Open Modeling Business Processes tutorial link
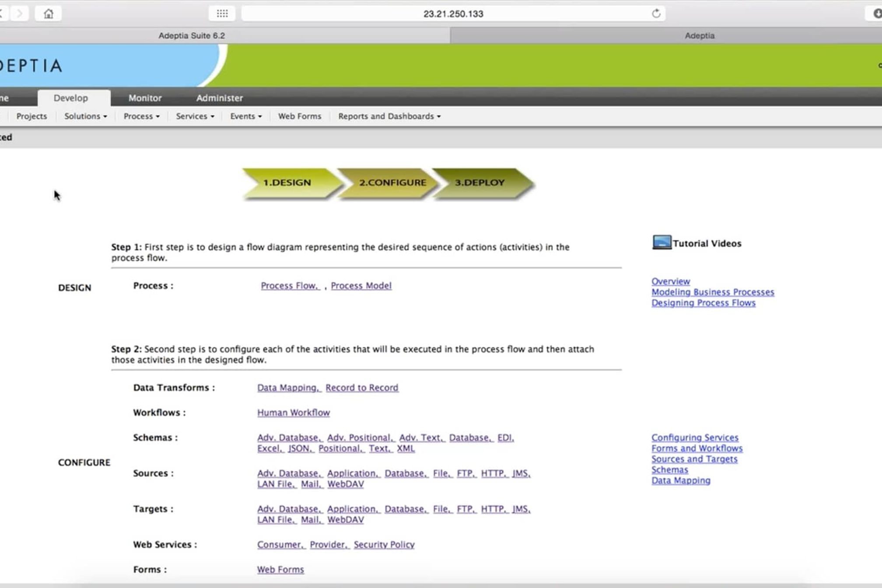 click(x=712, y=292)
